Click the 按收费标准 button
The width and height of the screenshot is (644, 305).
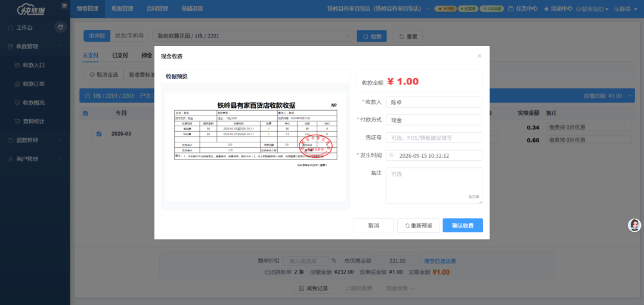142,74
